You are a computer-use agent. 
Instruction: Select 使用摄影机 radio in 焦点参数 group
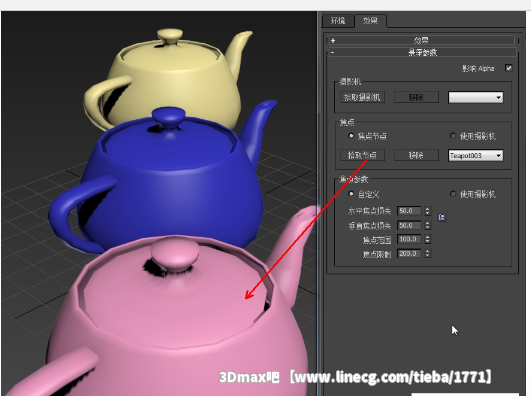click(x=453, y=194)
